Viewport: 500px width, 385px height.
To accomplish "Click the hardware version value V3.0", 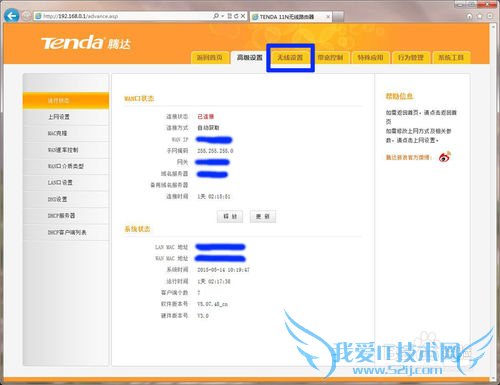I will pos(203,315).
